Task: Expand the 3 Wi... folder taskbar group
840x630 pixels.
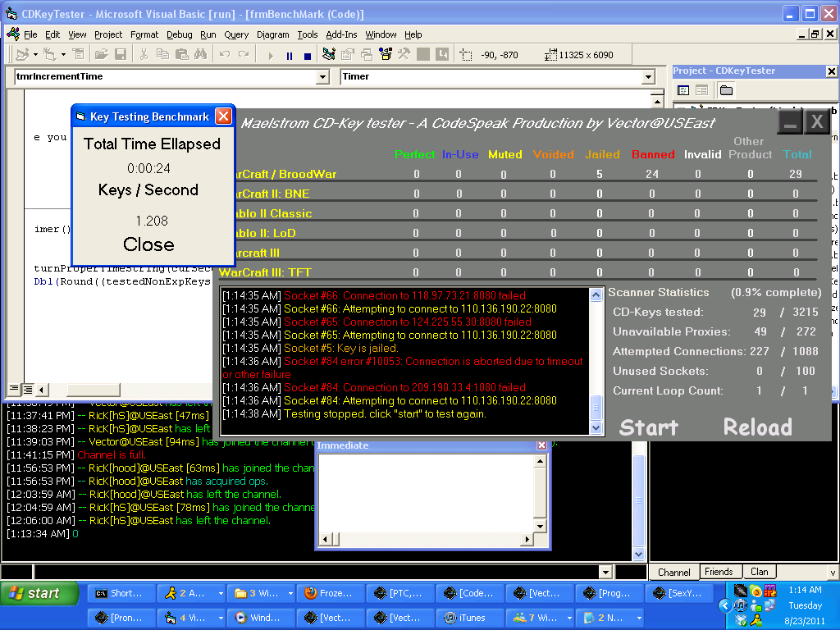Action: (x=290, y=594)
